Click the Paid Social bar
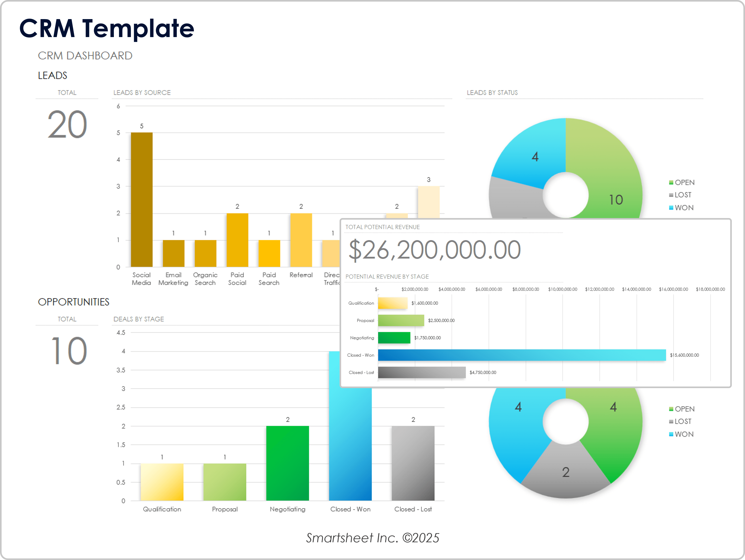The image size is (745, 560). (237, 239)
